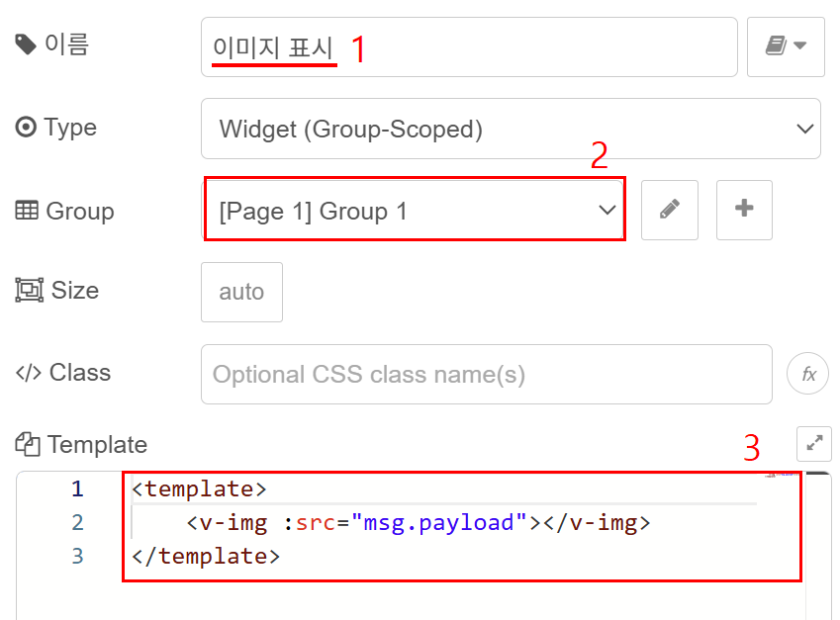Click the code brackets icon beside Class
Screen dimensions: 840x620
click(28, 373)
